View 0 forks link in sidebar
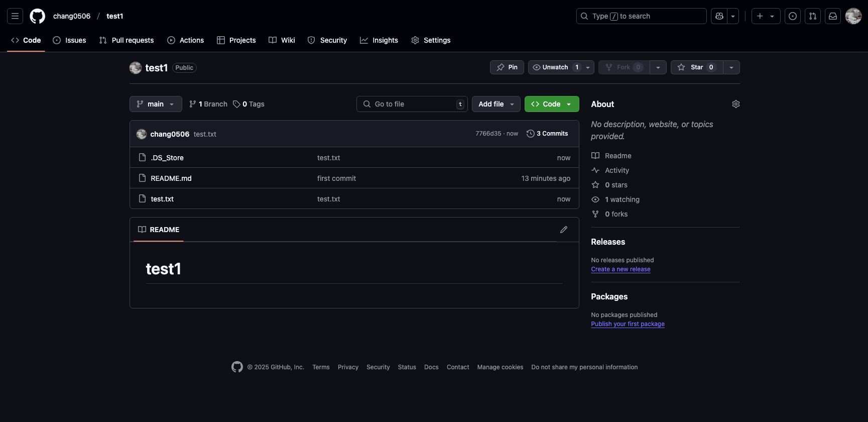Image resolution: width=868 pixels, height=422 pixels. tap(609, 214)
